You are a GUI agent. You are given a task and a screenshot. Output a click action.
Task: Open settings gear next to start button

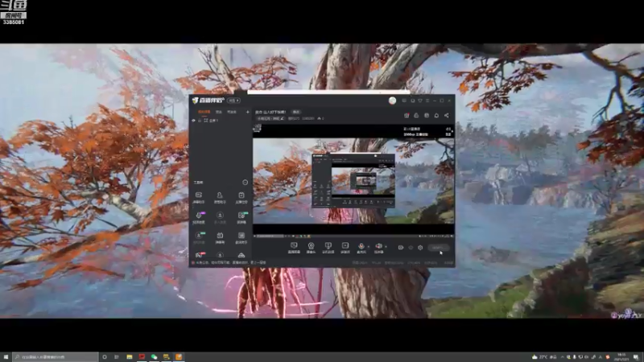(420, 248)
